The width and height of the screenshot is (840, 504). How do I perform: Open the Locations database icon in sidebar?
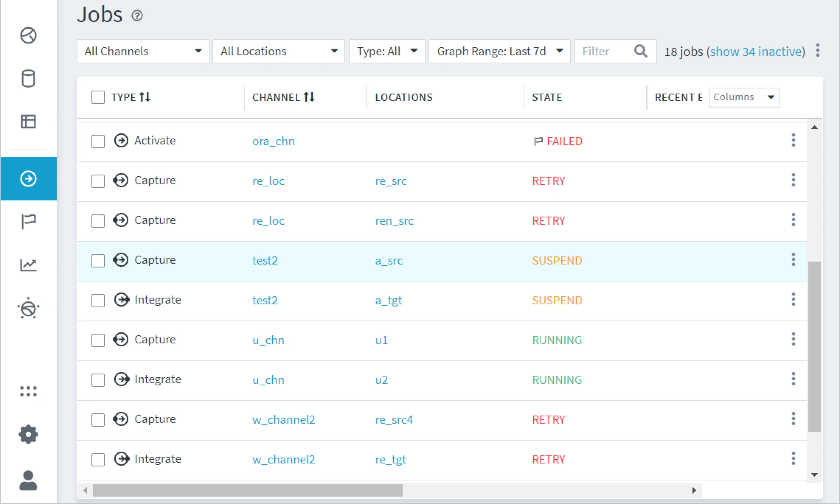coord(29,78)
